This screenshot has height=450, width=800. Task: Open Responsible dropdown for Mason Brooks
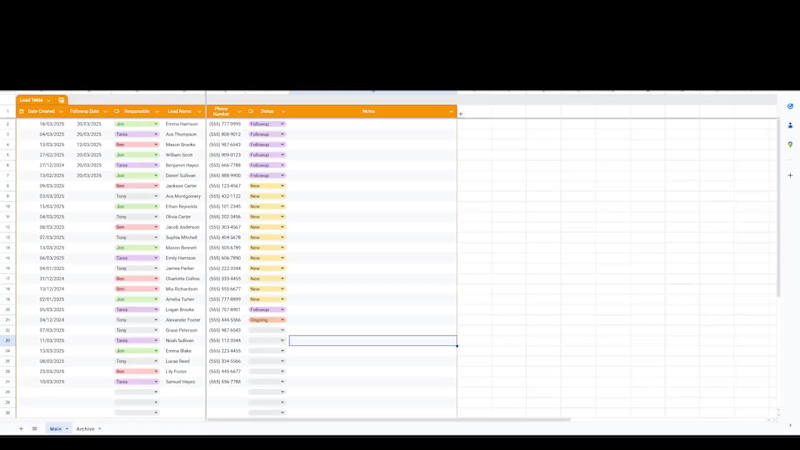coord(156,144)
